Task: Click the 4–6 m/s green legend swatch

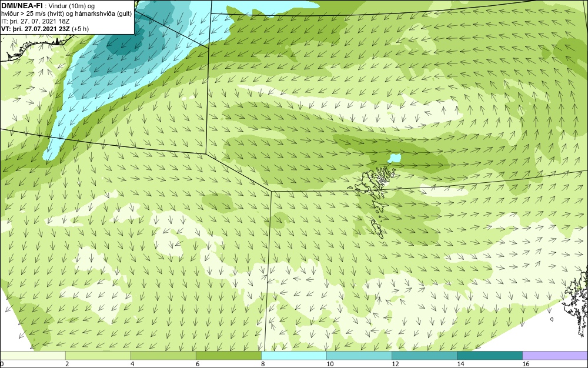Action: (x=163, y=356)
